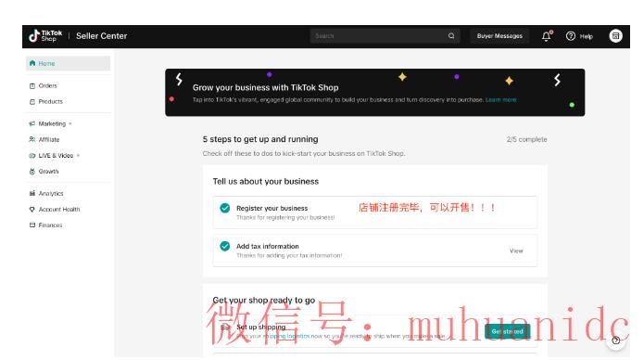Select the Home house icon
Image resolution: width=644 pixels, height=360 pixels.
pyautogui.click(x=32, y=63)
